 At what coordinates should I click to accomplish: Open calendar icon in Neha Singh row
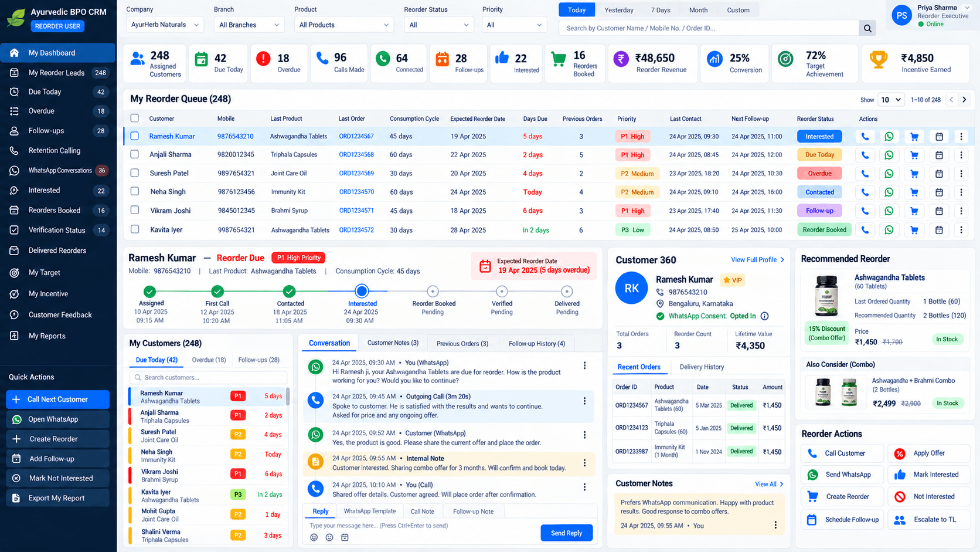(939, 192)
